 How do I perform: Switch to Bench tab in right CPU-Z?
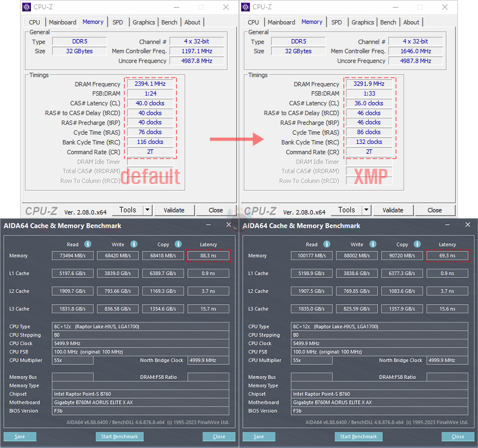coord(388,22)
